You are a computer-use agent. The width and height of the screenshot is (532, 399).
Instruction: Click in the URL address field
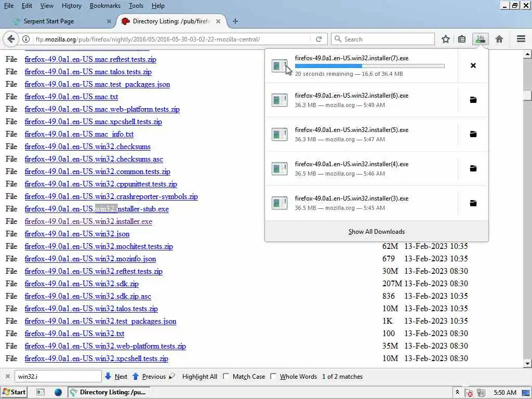[x=171, y=39]
